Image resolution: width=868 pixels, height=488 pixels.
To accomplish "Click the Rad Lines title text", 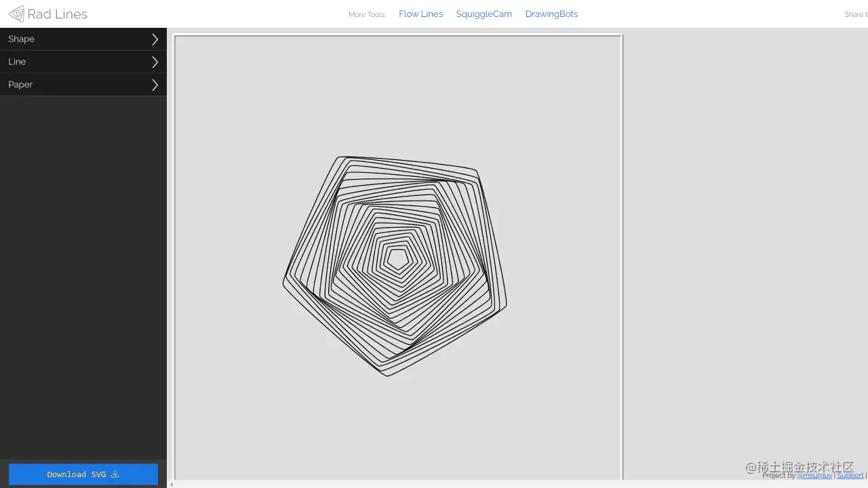I will 58,14.
